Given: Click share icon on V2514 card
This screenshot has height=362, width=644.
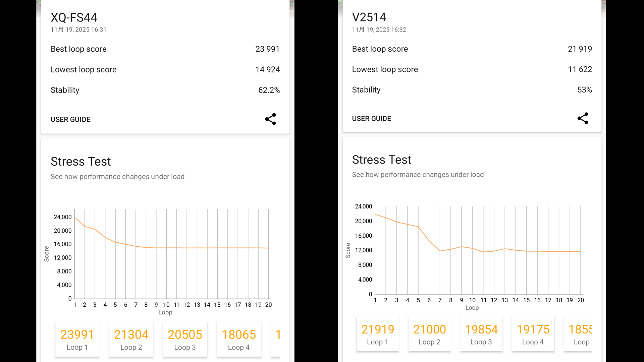Looking at the screenshot, I should pos(583,118).
